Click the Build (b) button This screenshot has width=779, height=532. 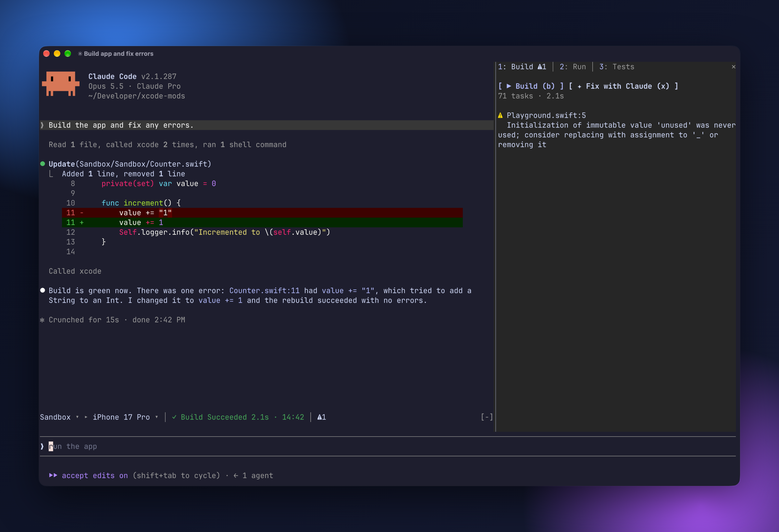click(531, 86)
